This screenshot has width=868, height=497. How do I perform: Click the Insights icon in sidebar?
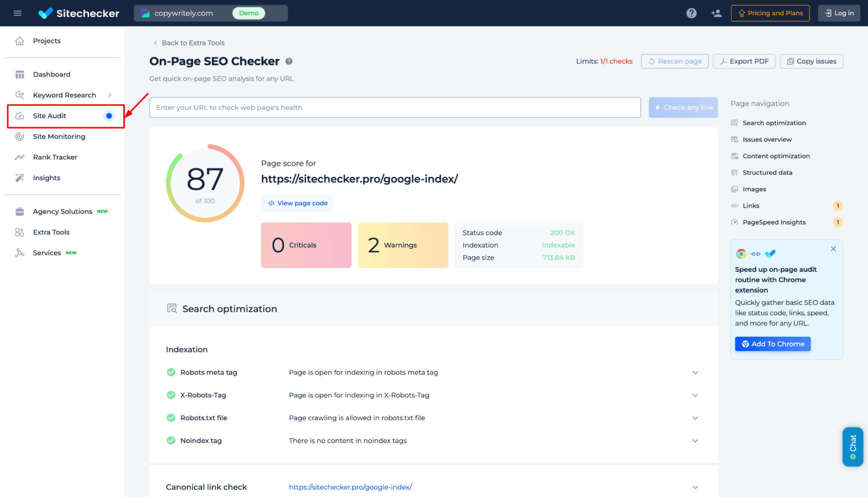(19, 178)
